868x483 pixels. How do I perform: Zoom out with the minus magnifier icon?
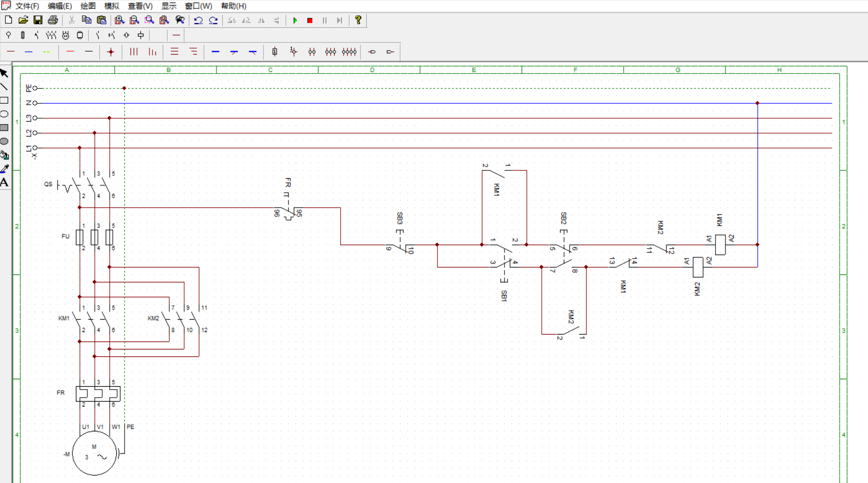coord(134,20)
